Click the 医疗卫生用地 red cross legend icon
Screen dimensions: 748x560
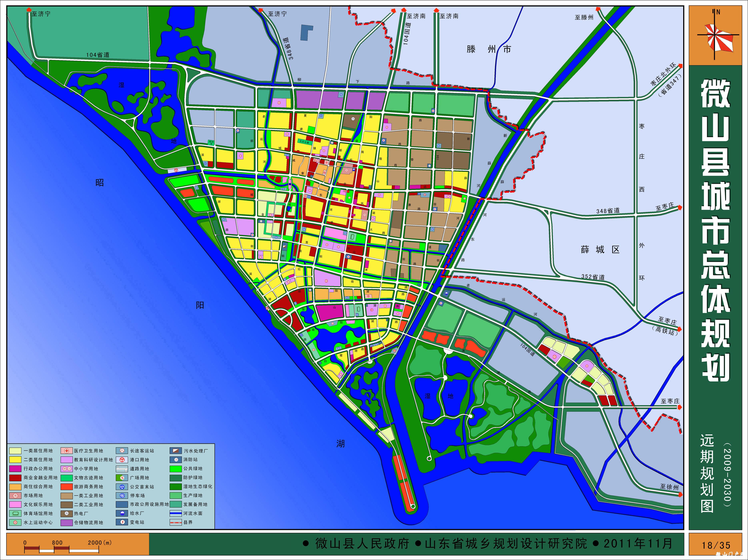(x=67, y=451)
